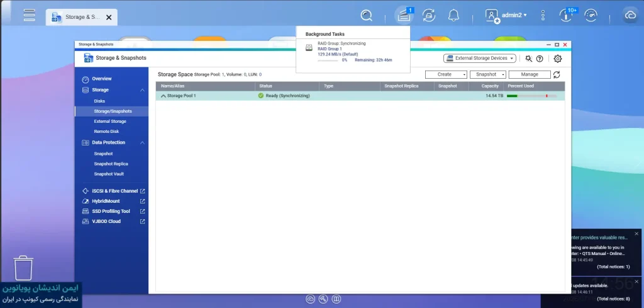Select Storage/Snapshots in the sidebar
Viewport: 644px width, 308px height.
point(112,111)
